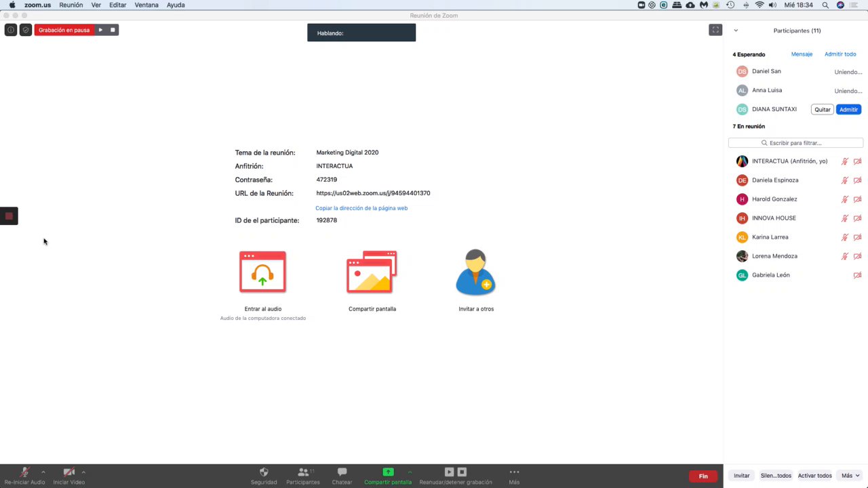
Task: Click the password value 472319
Action: (x=326, y=180)
